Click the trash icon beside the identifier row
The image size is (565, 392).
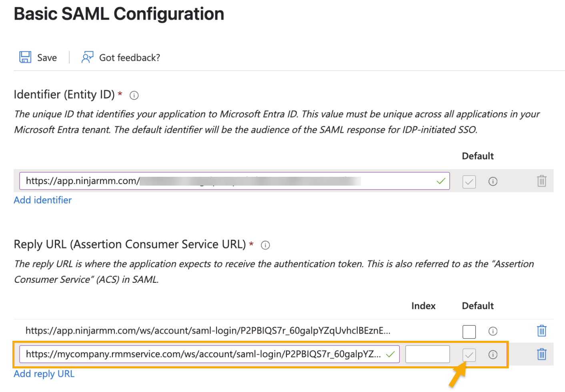pyautogui.click(x=542, y=181)
